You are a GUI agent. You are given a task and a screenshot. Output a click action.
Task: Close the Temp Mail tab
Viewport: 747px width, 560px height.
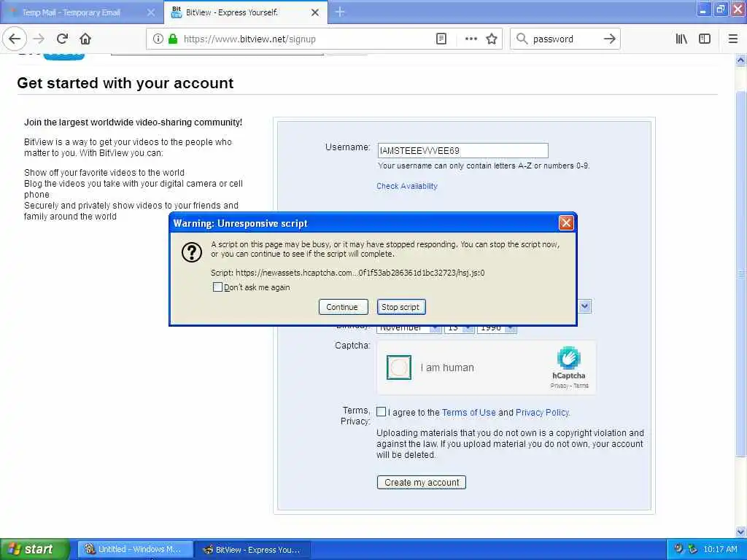click(151, 12)
